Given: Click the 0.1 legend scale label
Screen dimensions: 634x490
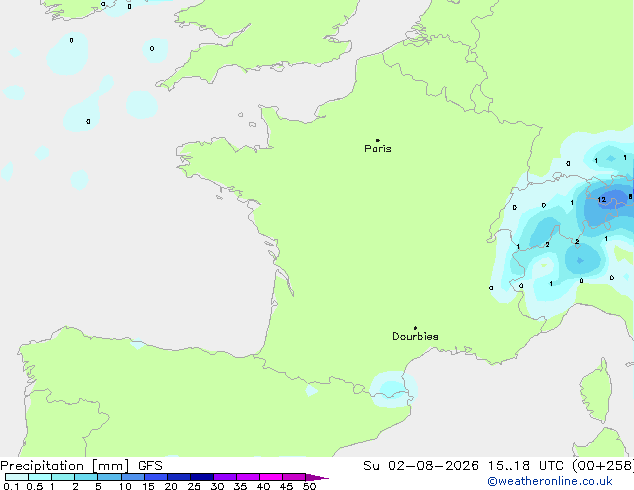Looking at the screenshot, I should (x=11, y=486).
